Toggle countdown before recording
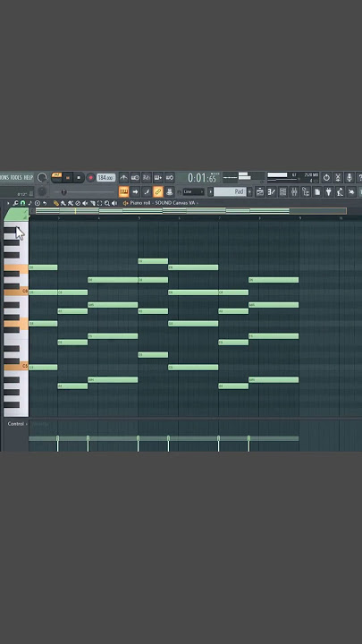This screenshot has width=362, height=644. pos(147,177)
